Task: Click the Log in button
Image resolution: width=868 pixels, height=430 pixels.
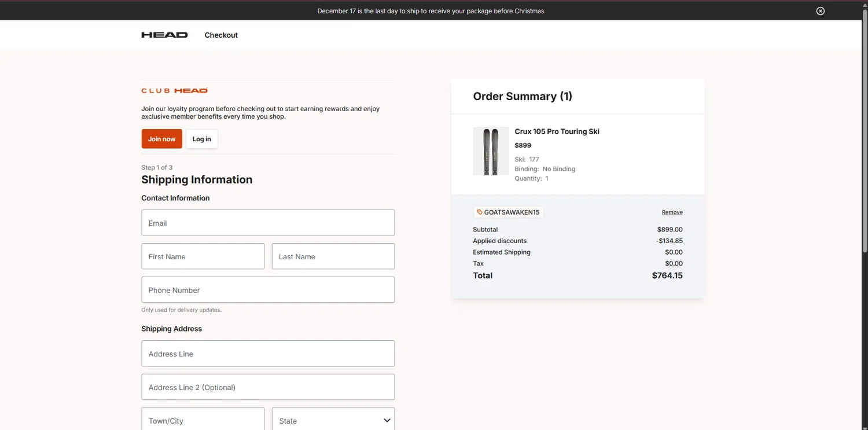Action: coord(202,139)
